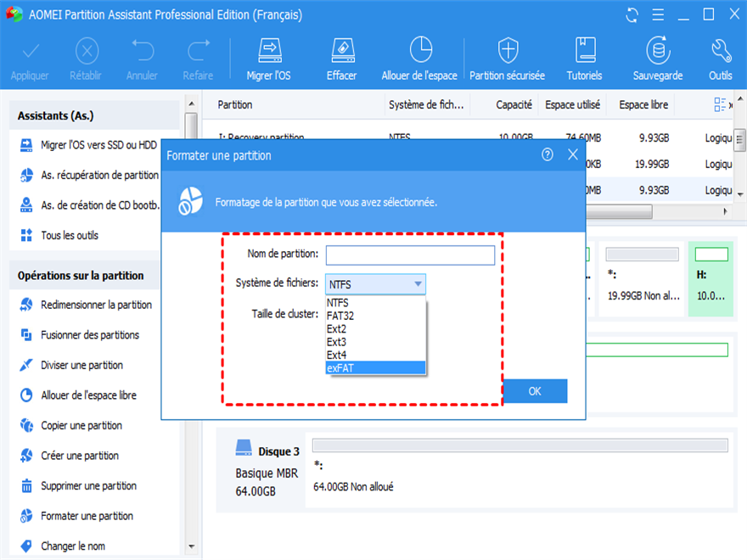Choose Copier une partition operation

71,426
